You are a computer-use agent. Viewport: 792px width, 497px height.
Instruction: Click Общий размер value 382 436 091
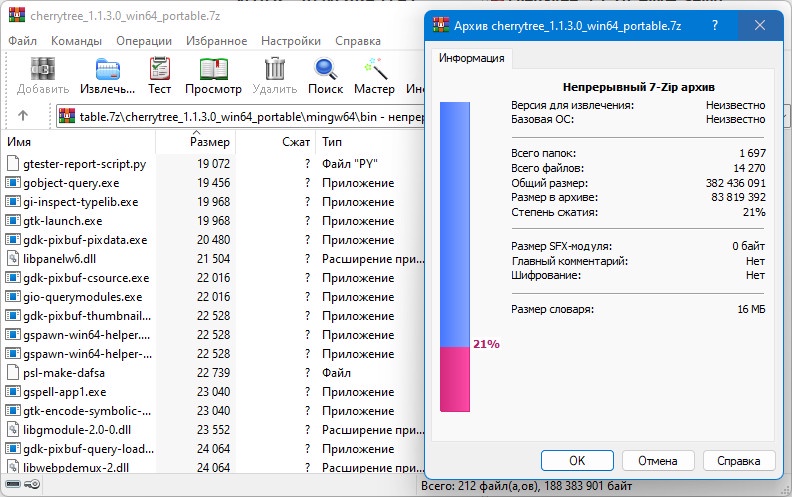point(735,183)
